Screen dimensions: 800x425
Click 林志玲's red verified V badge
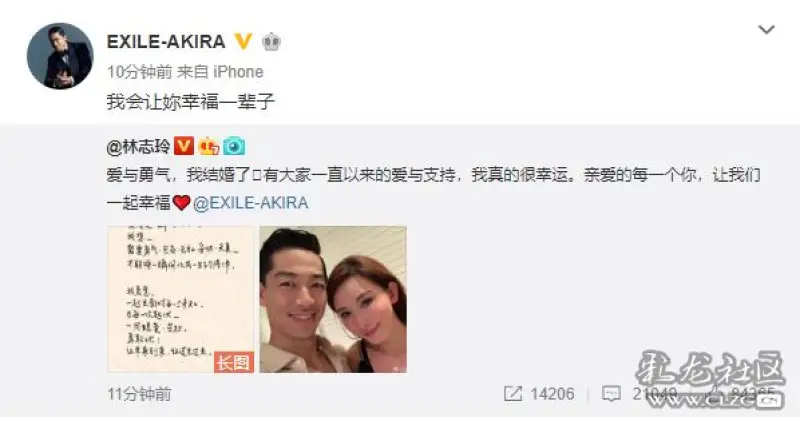coord(184,146)
